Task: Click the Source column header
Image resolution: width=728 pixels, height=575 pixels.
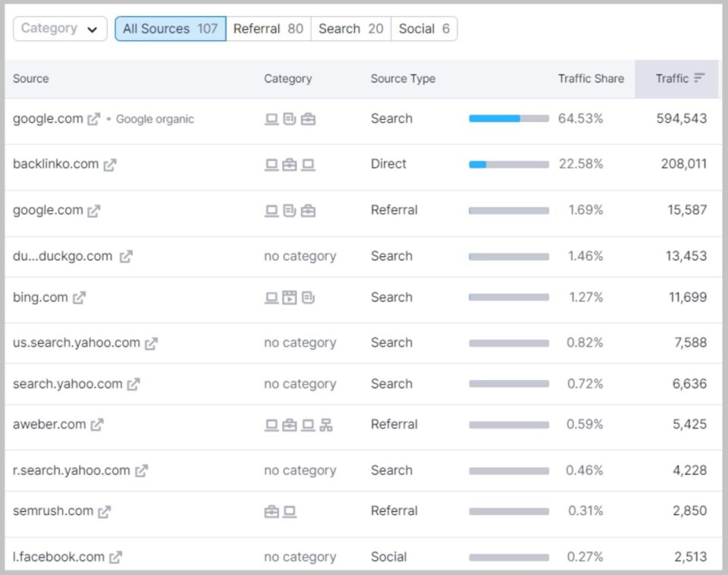Action: [x=30, y=78]
